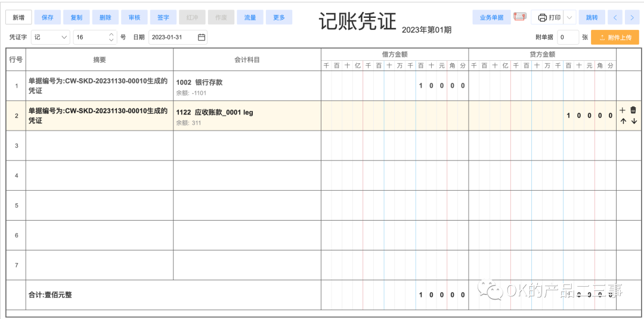Move row 2 up with arrow
Image resolution: width=644 pixels, height=319 pixels.
tap(623, 121)
